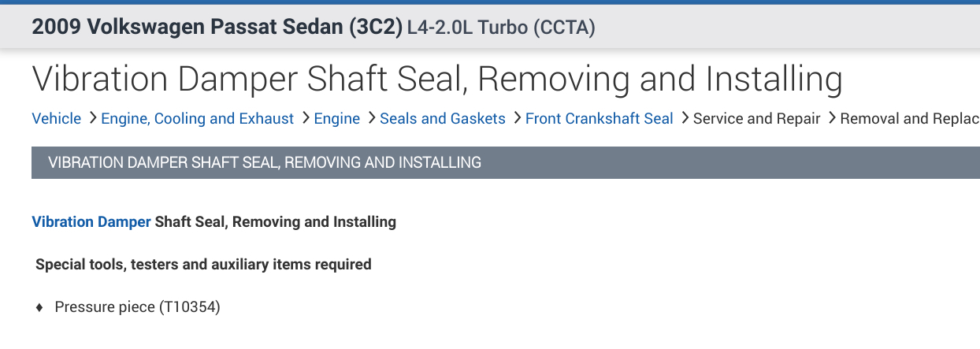Image resolution: width=980 pixels, height=349 pixels.
Task: Click the Pressure piece (T10354) tool item
Action: 137,307
